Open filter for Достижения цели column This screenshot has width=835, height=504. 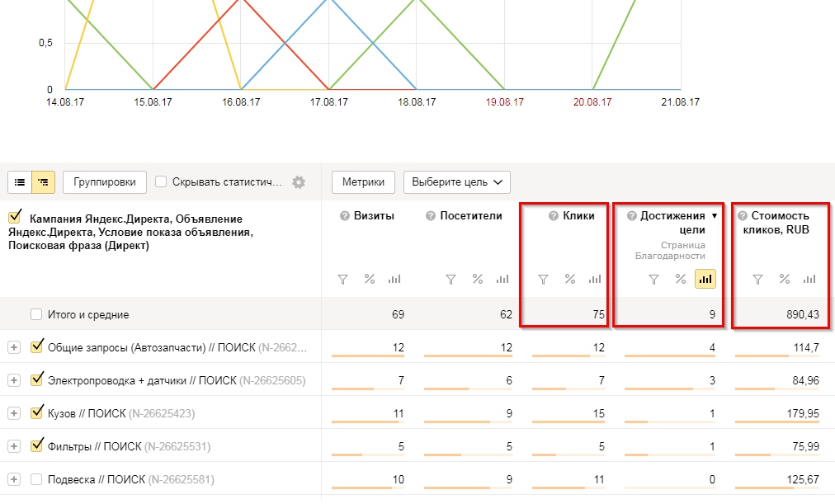coord(654,280)
